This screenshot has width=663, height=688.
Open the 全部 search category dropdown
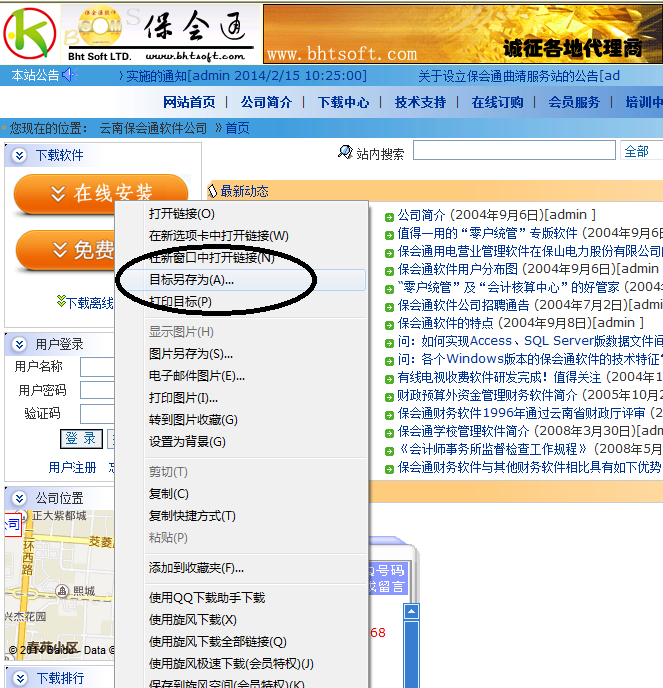(x=640, y=151)
